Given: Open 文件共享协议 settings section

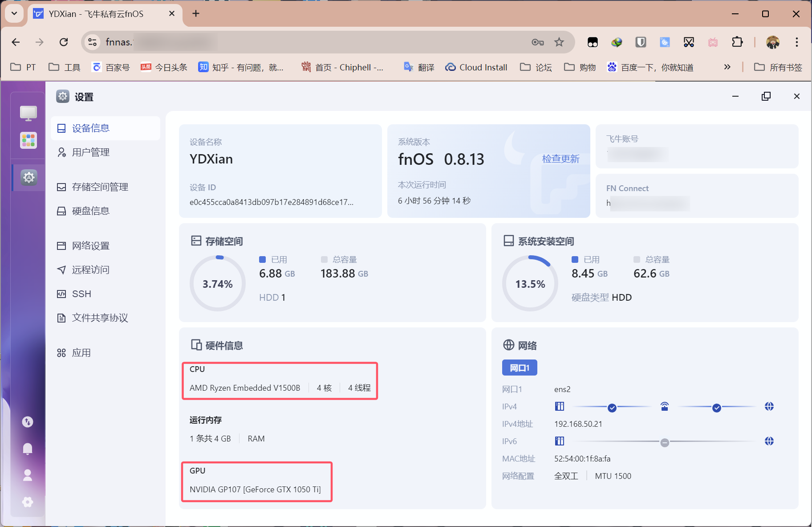Looking at the screenshot, I should [x=106, y=318].
